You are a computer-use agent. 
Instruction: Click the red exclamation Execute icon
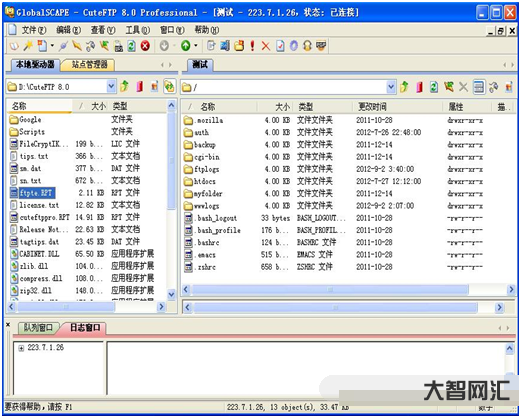(x=252, y=46)
